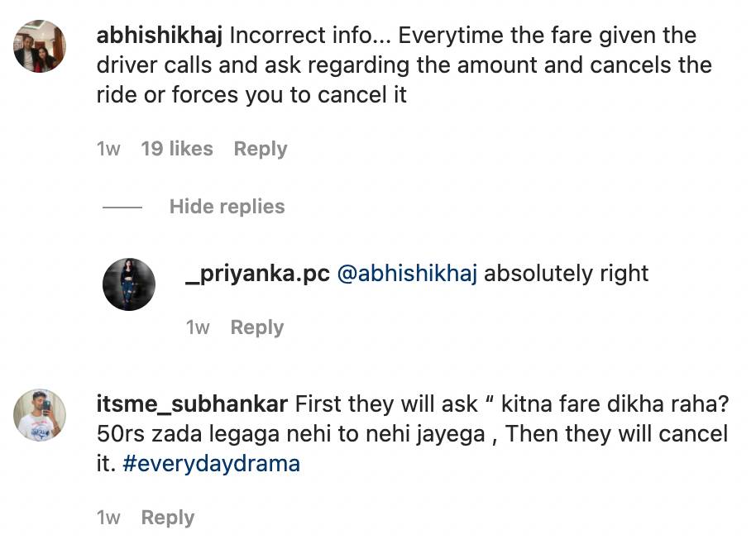Image resolution: width=756 pixels, height=549 pixels.
Task: Open the #everydaydrama hashtag
Action: point(210,463)
